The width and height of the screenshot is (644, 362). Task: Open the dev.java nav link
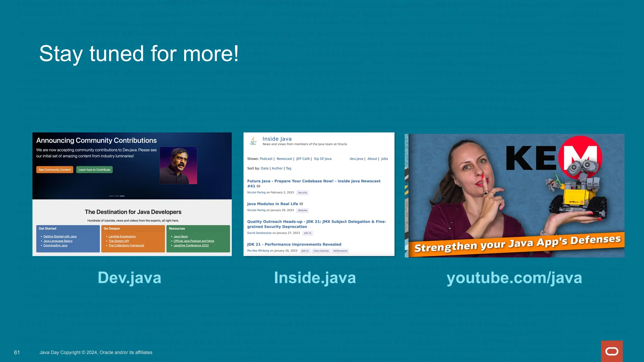356,159
